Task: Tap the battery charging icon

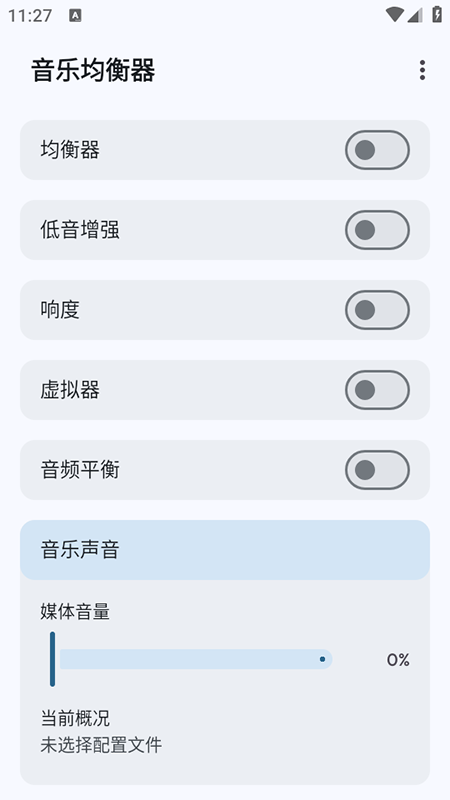Action: click(437, 14)
